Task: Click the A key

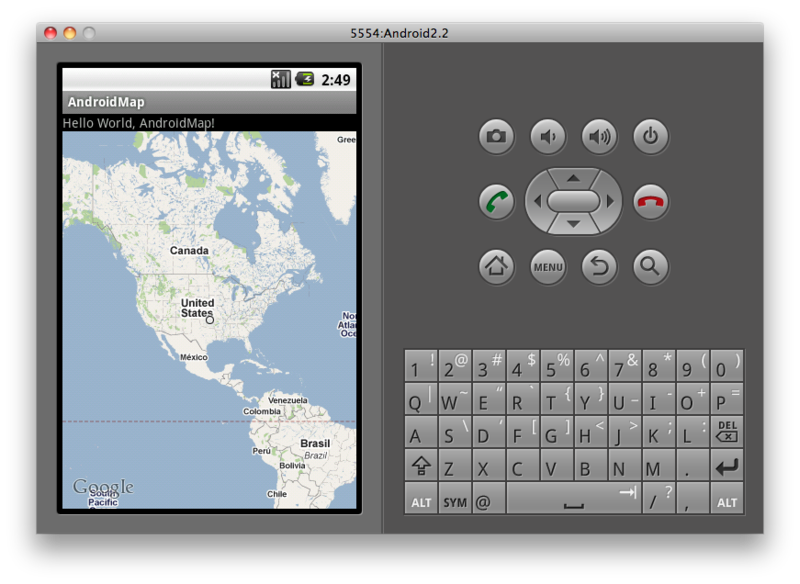Action: 421,431
